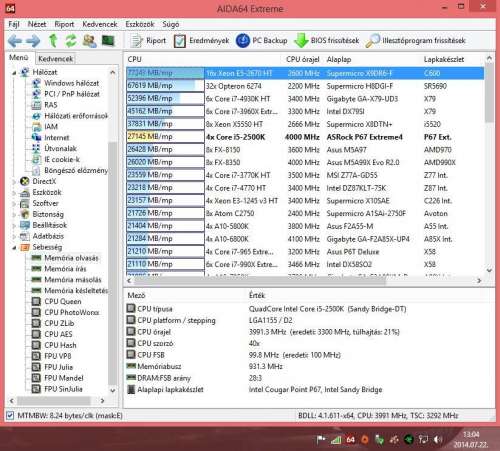Select FPU Mandel benchmark

coord(64,378)
